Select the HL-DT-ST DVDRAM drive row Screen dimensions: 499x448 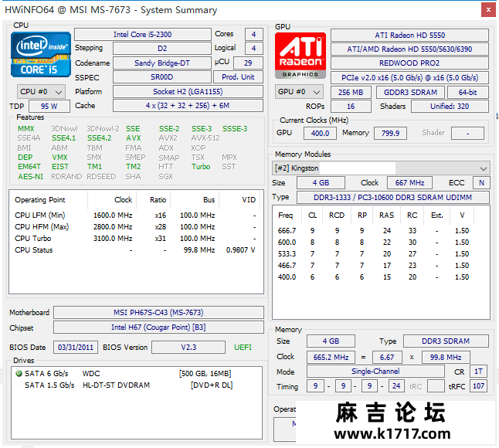pyautogui.click(x=137, y=385)
